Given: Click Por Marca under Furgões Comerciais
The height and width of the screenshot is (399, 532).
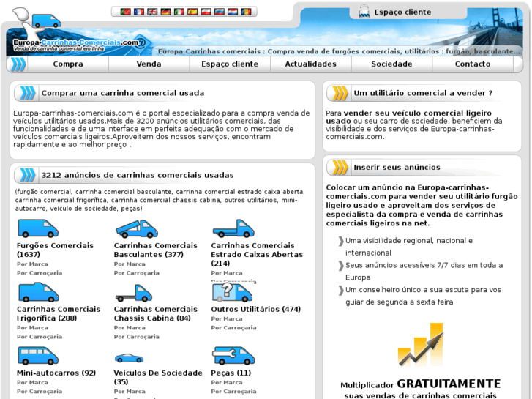Looking at the screenshot, I should [33, 264].
